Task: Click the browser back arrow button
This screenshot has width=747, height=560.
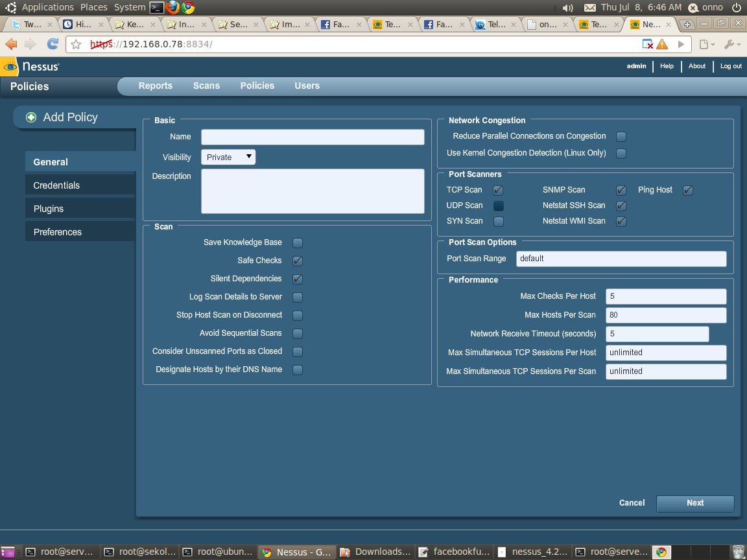Action: click(11, 44)
